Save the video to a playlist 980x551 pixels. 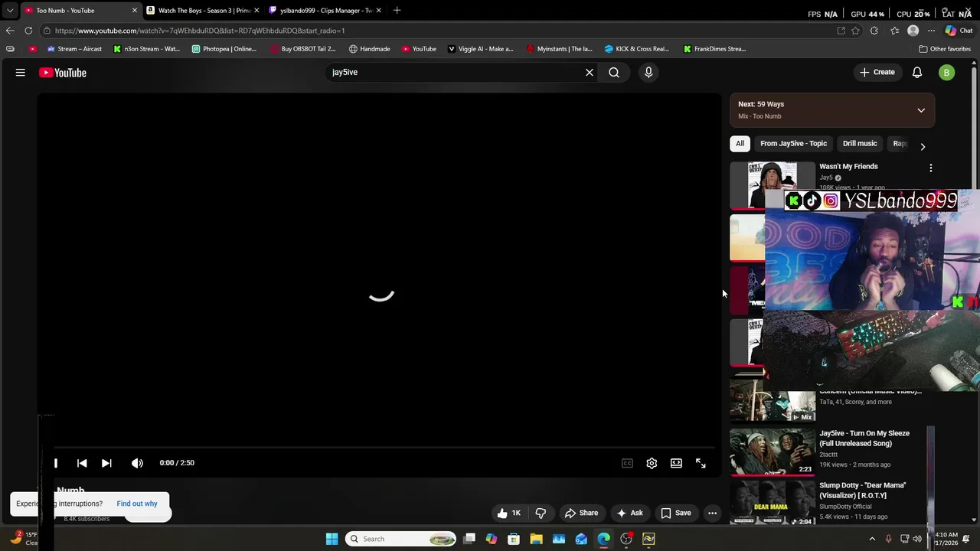676,513
